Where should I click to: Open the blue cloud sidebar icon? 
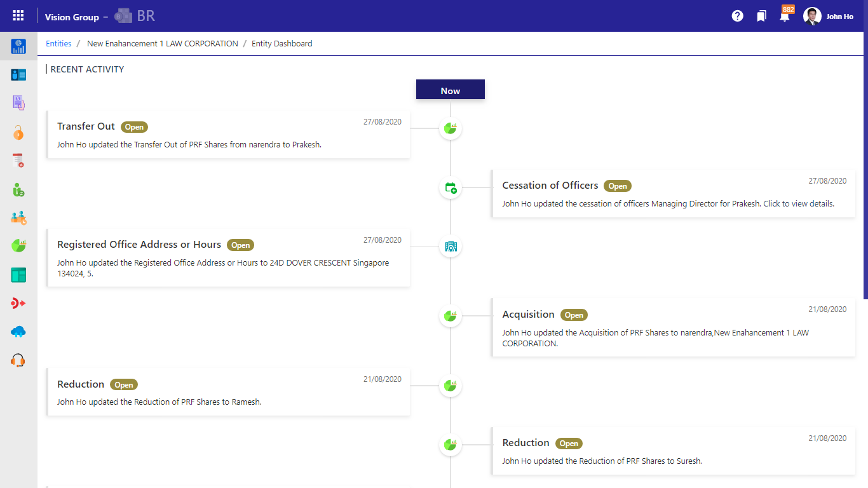(18, 331)
